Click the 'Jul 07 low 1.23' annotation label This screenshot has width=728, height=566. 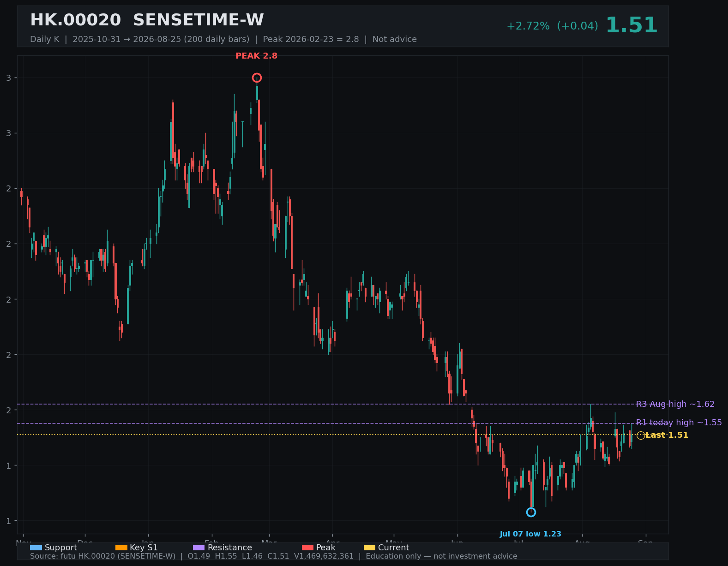pyautogui.click(x=530, y=534)
